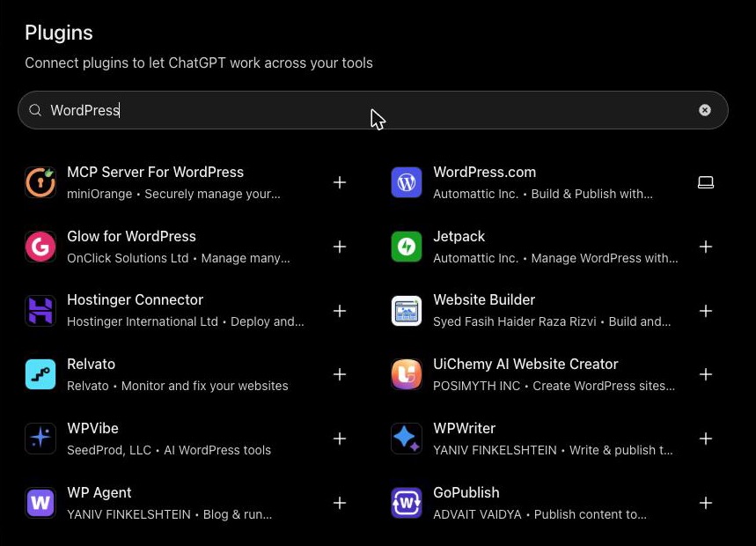Add the WP Agent plugin
This screenshot has width=756, height=546.
click(340, 503)
